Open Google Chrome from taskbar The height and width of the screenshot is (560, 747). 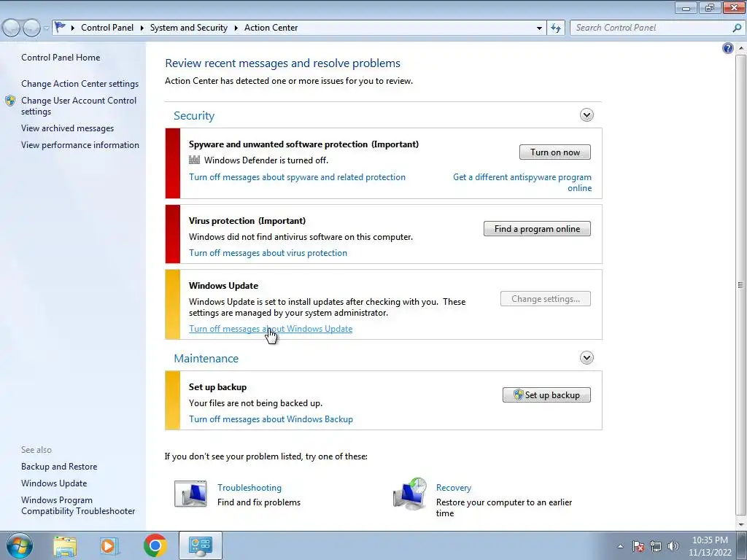pos(155,545)
